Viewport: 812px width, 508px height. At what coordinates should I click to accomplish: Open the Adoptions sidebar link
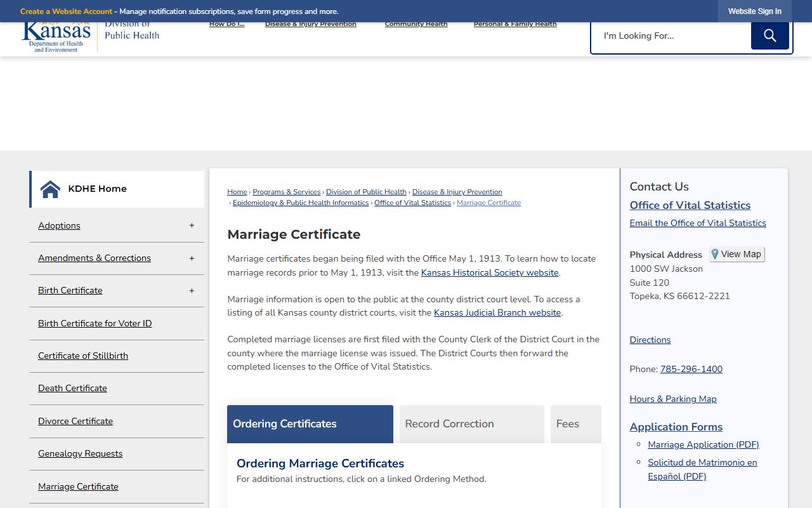coord(59,225)
